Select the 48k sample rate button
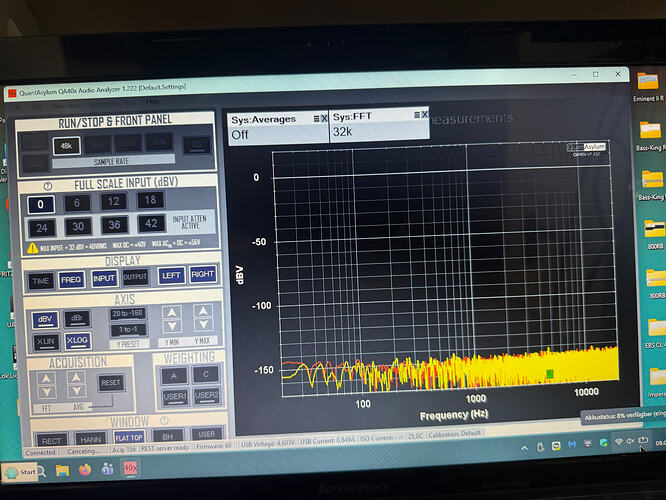The height and width of the screenshot is (500, 666). point(66,146)
